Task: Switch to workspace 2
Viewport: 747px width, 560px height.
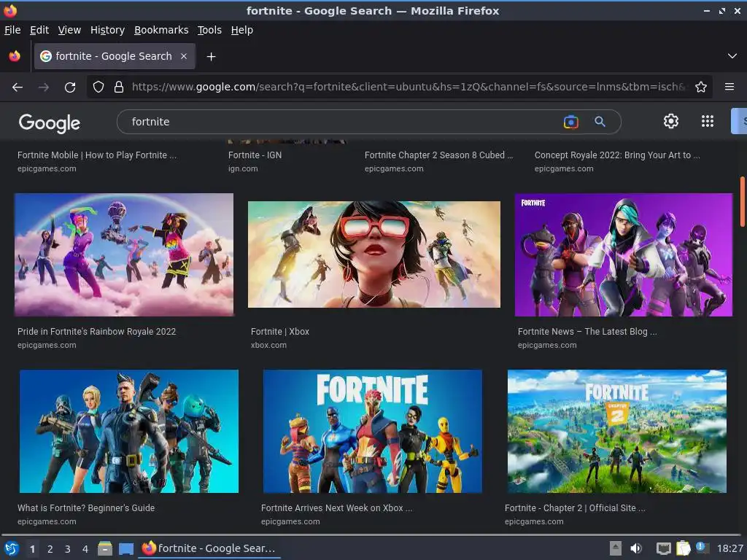Action: [x=50, y=549]
